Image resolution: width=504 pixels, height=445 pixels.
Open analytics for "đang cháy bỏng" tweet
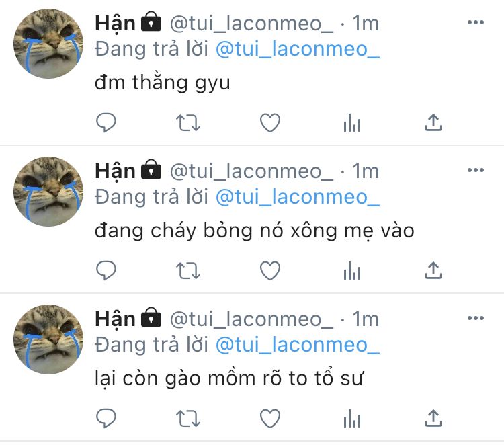352,271
